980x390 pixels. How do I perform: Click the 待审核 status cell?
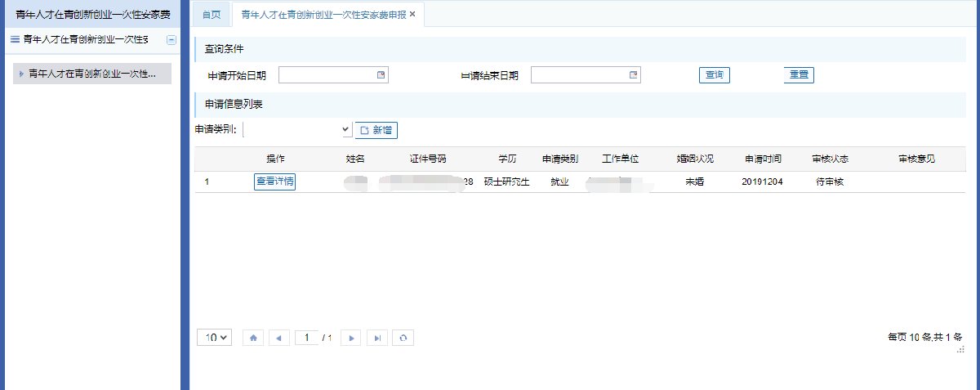pyautogui.click(x=830, y=182)
